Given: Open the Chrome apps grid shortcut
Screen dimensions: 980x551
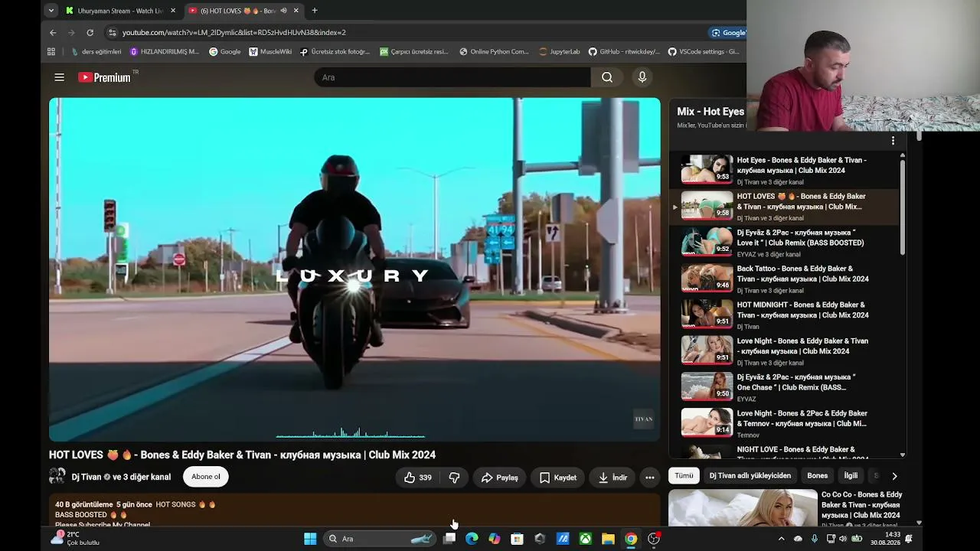Looking at the screenshot, I should pyautogui.click(x=51, y=52).
